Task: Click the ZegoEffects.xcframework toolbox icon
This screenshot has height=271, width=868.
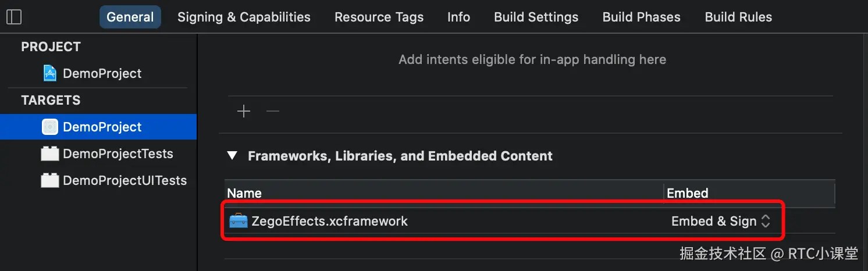Action: point(239,221)
